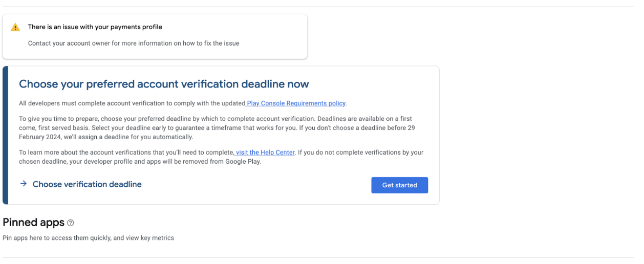Follow the visit the Help Center link
The height and width of the screenshot is (264, 644).
tap(265, 152)
